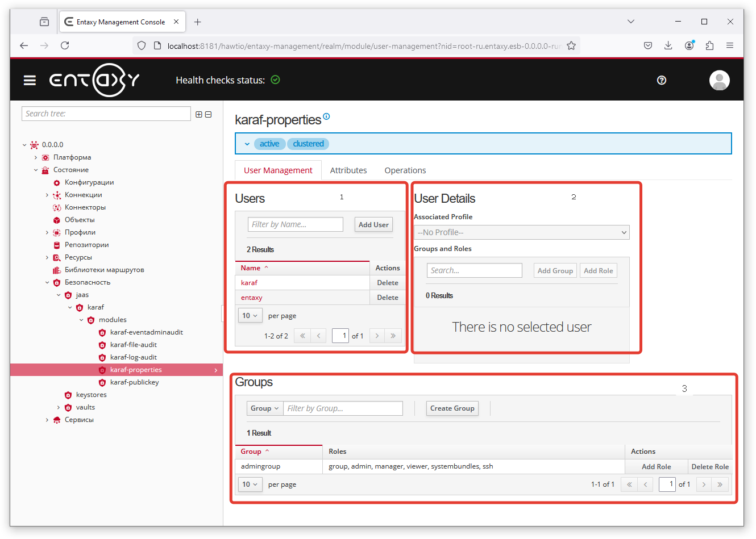Switch to the Attributes tab
This screenshot has height=539, width=756.
coord(348,170)
